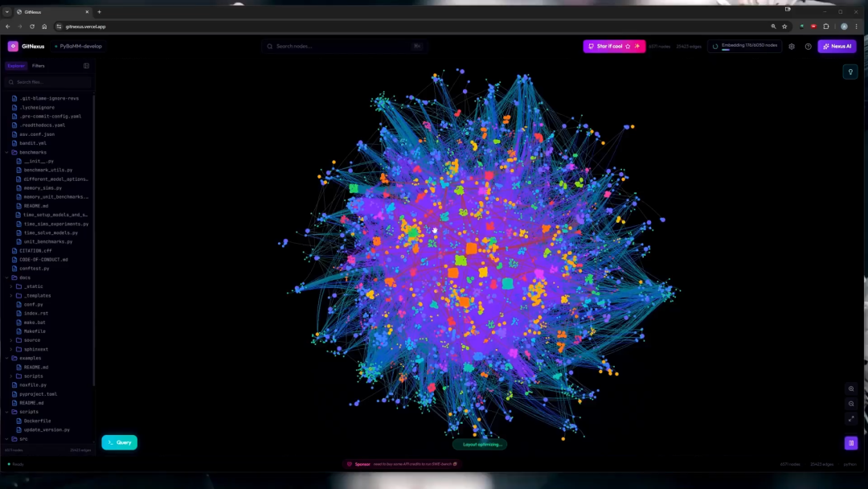Click the PyBaMM-develop project label
868x489 pixels.
click(80, 47)
